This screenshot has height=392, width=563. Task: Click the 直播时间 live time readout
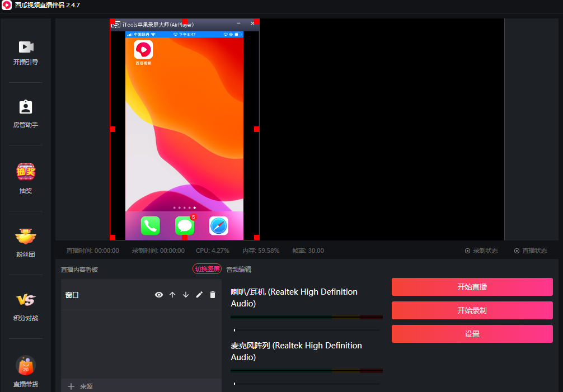click(93, 251)
